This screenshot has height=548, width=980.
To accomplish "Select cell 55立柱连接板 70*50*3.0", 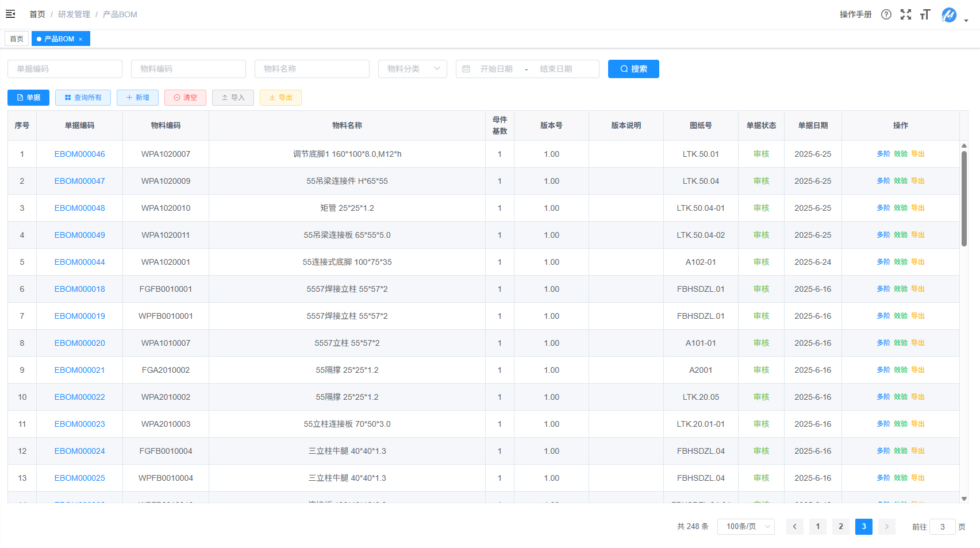I will (347, 424).
